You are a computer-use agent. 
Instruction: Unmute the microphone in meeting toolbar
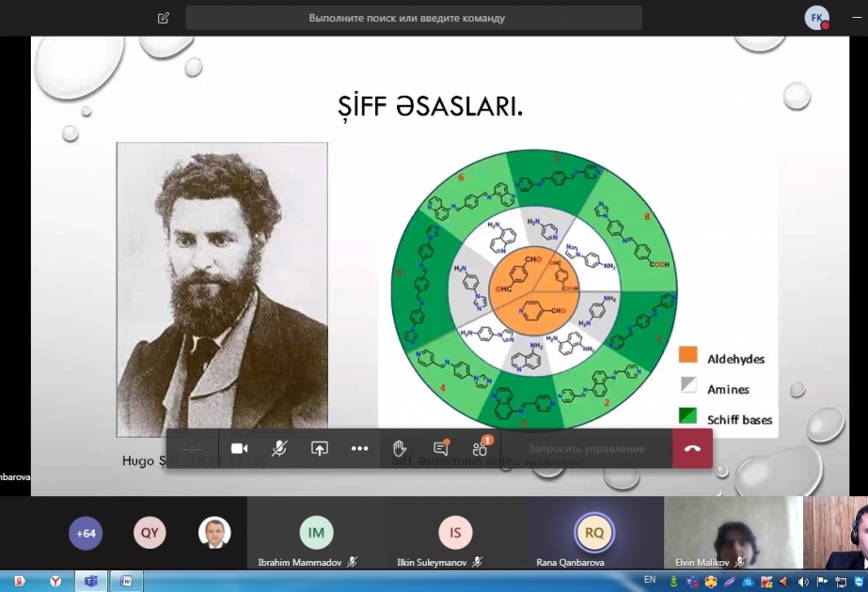[279, 449]
